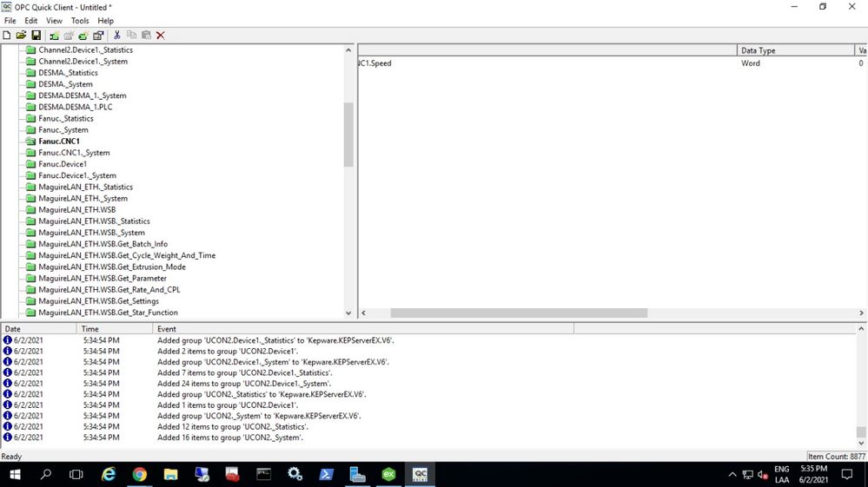Open the File menu
The width and height of the screenshot is (868, 487).
click(10, 21)
